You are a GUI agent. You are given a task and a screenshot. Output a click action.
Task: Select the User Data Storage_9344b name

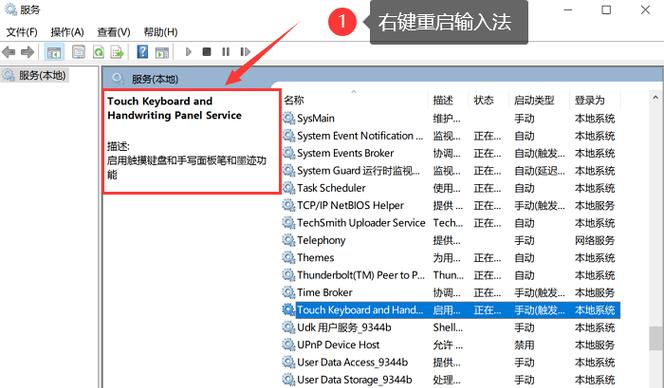tap(355, 380)
